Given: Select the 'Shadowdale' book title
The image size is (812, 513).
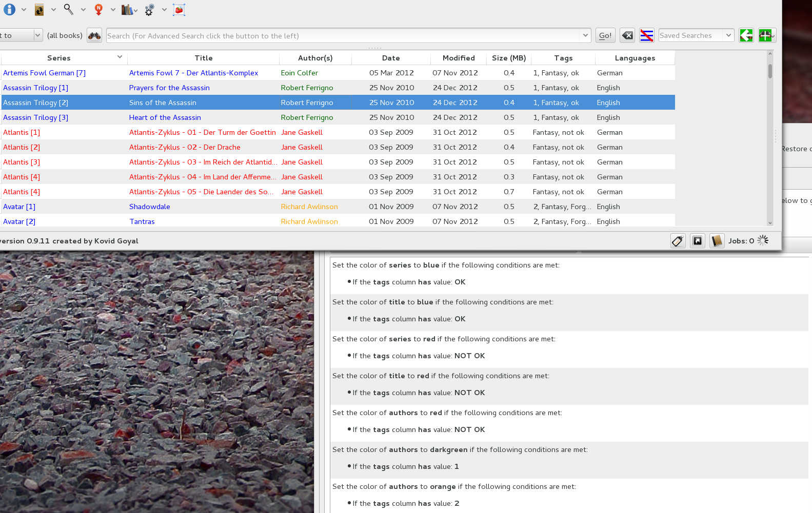Looking at the screenshot, I should coord(149,207).
